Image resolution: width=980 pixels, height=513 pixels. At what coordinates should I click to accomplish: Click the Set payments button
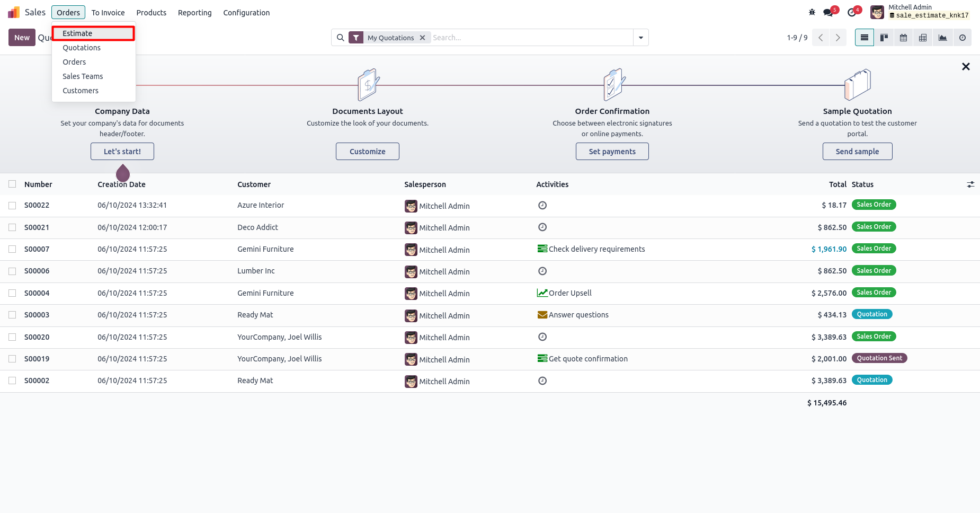pos(612,151)
